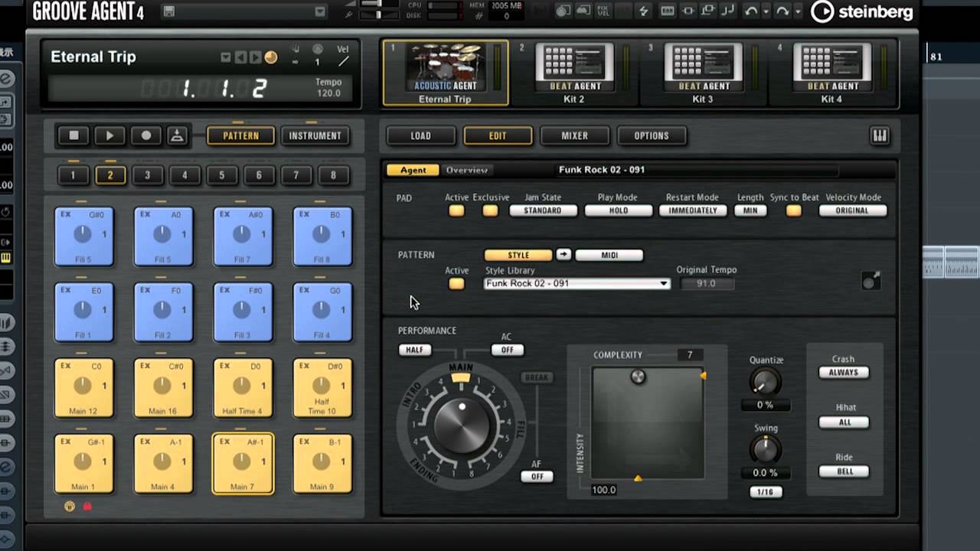Viewport: 980px width, 551px height.
Task: Show the keyboard editor icon beside OPTIONS
Action: click(x=879, y=135)
